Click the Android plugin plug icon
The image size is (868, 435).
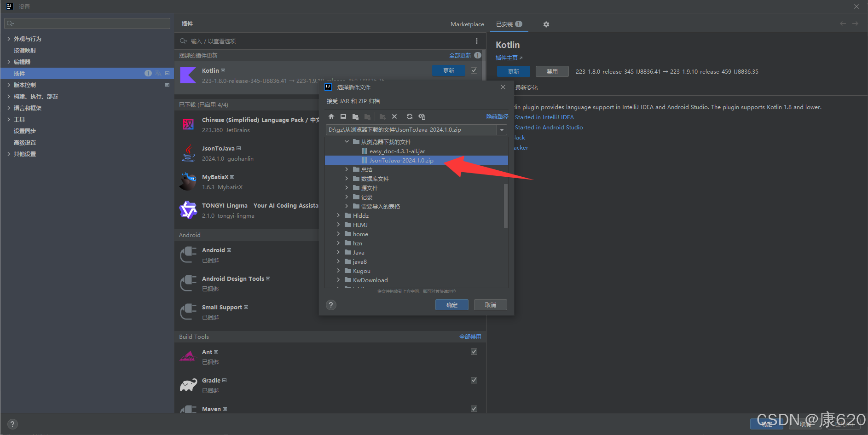pos(188,255)
